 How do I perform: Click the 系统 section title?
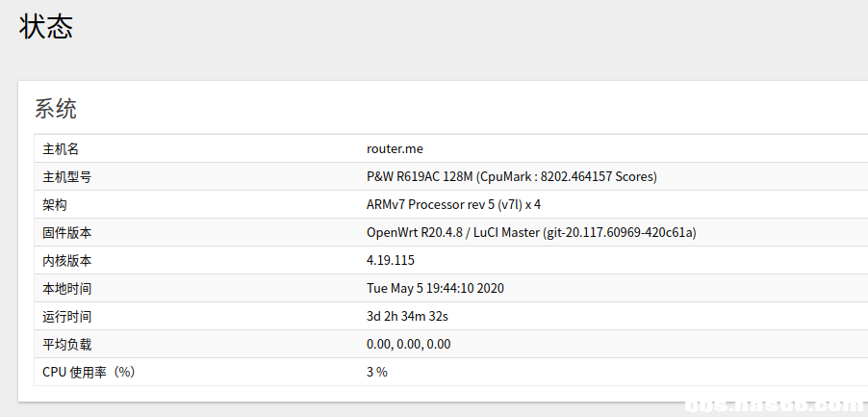tap(56, 109)
